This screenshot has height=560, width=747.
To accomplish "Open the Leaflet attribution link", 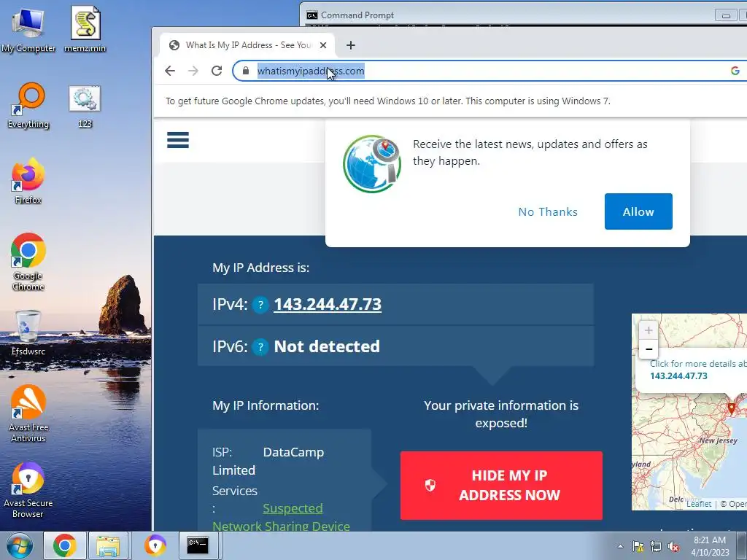I will (x=698, y=504).
